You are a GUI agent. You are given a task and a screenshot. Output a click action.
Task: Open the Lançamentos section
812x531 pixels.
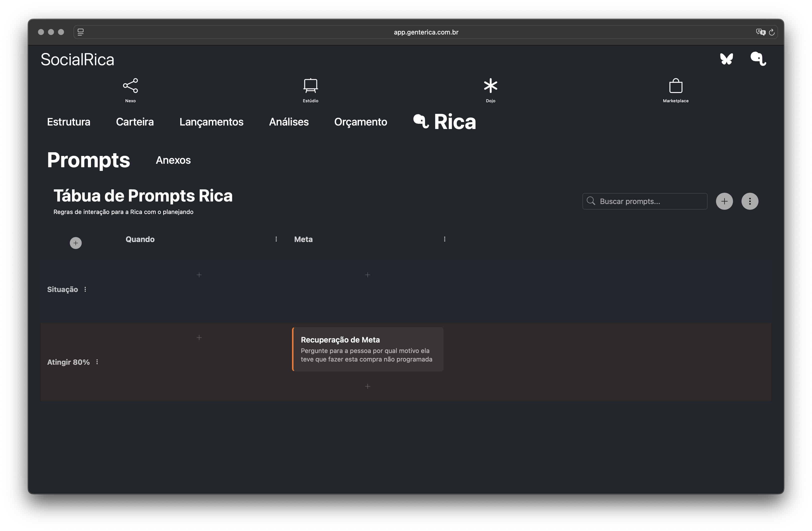pos(211,122)
